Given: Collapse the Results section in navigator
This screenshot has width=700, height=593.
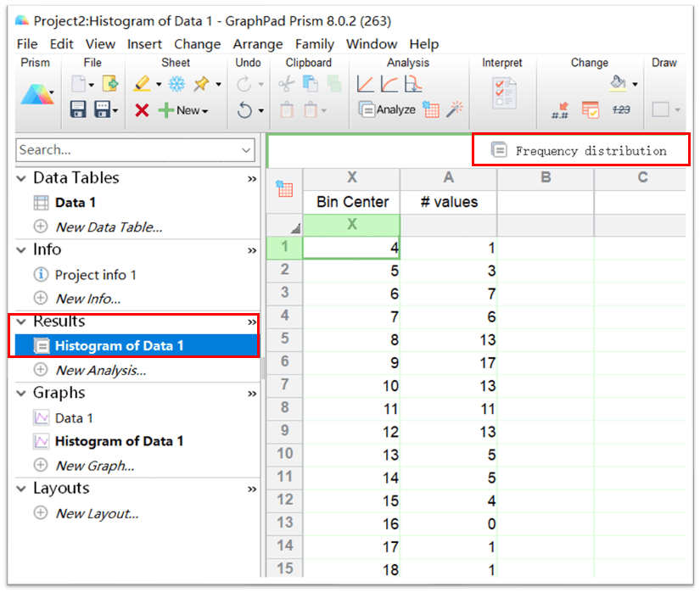Looking at the screenshot, I should (21, 322).
